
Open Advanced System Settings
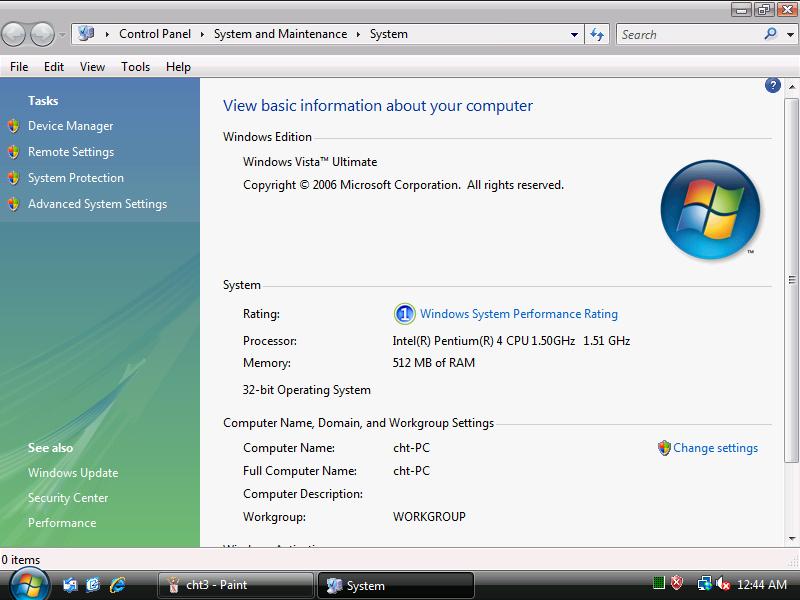pyautogui.click(x=97, y=204)
